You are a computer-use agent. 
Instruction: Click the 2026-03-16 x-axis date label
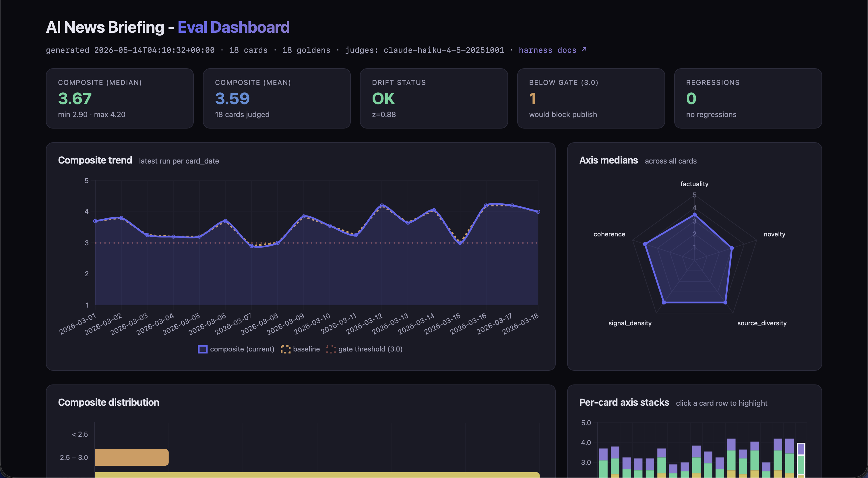click(x=468, y=324)
